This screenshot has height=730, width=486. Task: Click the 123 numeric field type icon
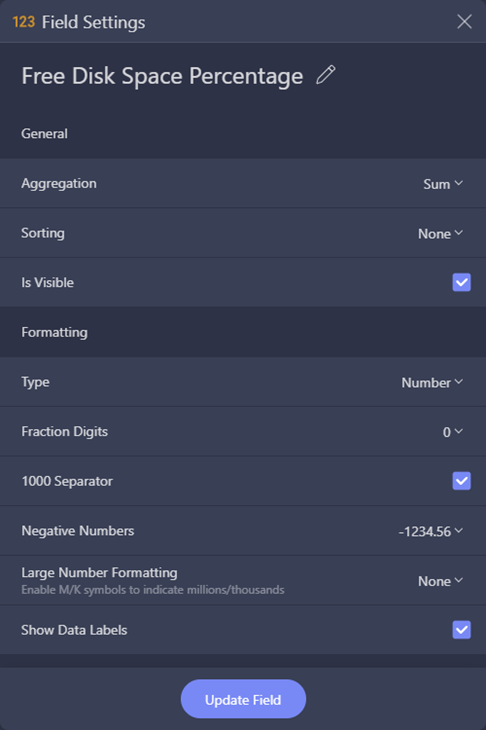23,22
